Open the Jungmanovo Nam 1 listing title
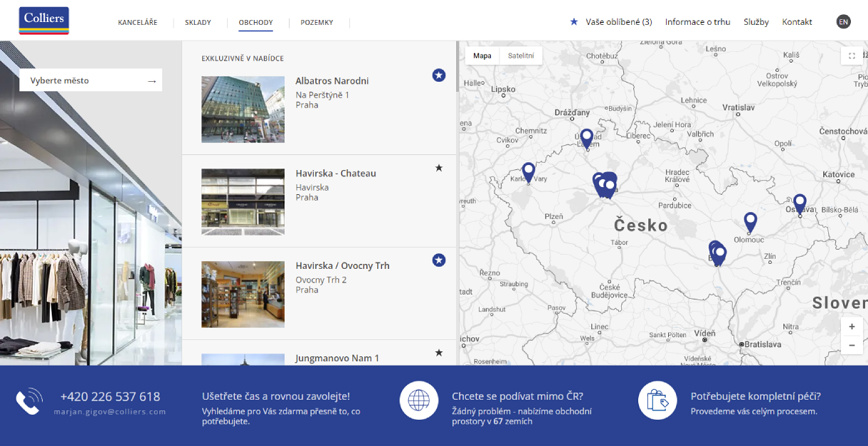The image size is (868, 446). coord(337,359)
